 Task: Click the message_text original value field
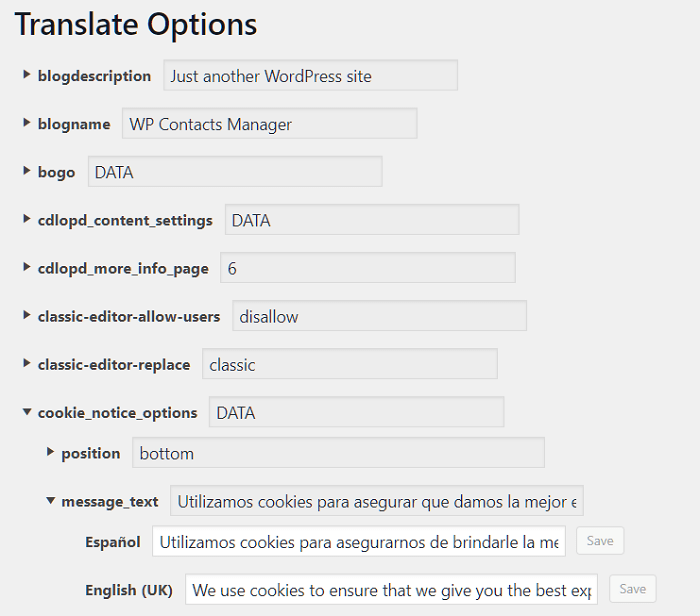point(376,502)
